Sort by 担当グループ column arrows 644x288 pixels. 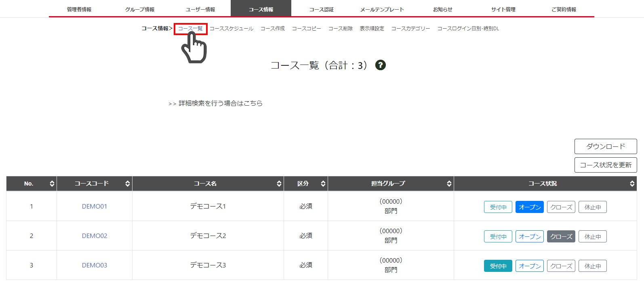coord(449,184)
